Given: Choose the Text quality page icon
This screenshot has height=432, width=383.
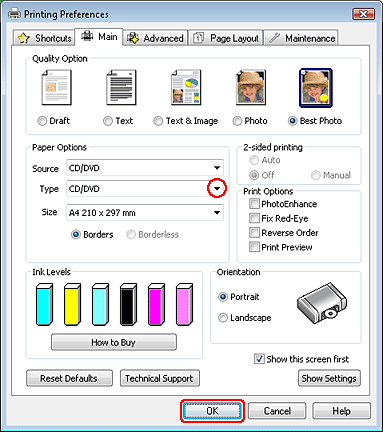Looking at the screenshot, I should [121, 88].
